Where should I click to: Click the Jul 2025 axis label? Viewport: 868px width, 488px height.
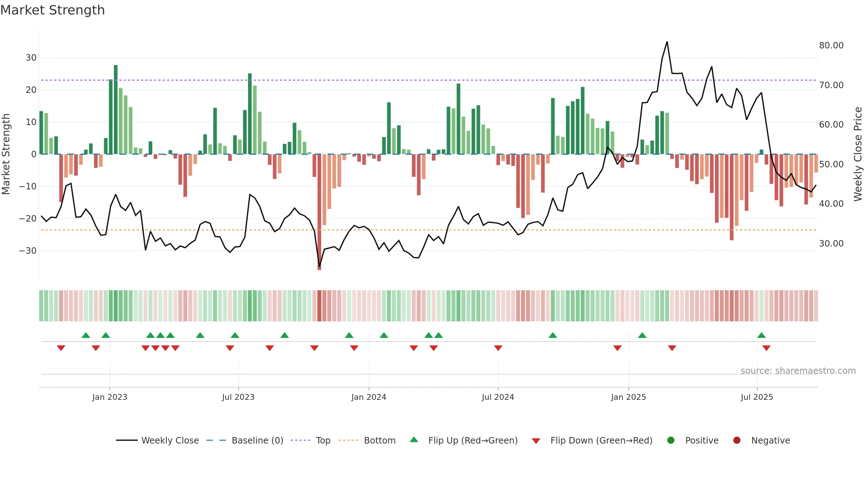[757, 397]
